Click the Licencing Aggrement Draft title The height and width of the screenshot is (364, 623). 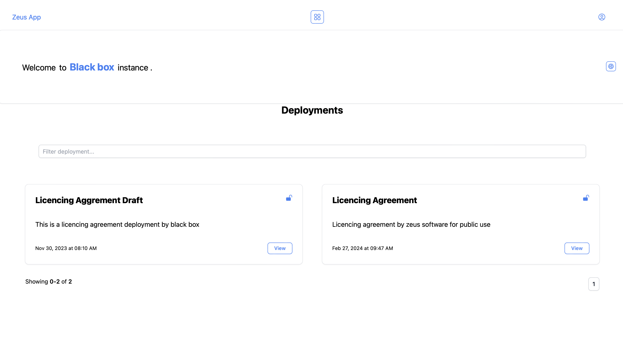pyautogui.click(x=89, y=200)
